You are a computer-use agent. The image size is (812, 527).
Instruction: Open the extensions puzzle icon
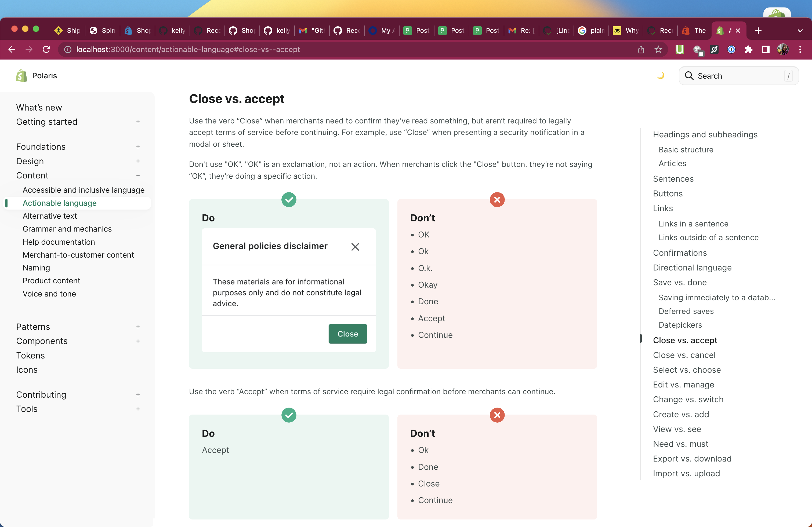tap(749, 50)
